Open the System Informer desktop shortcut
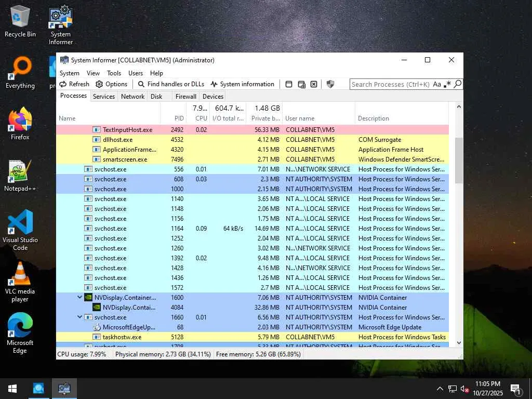The image size is (532, 399). tap(61, 25)
